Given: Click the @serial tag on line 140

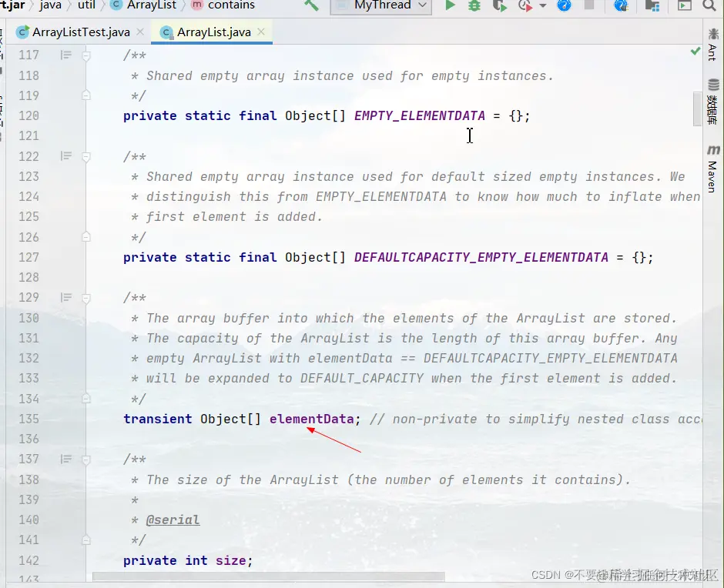Looking at the screenshot, I should 173,520.
